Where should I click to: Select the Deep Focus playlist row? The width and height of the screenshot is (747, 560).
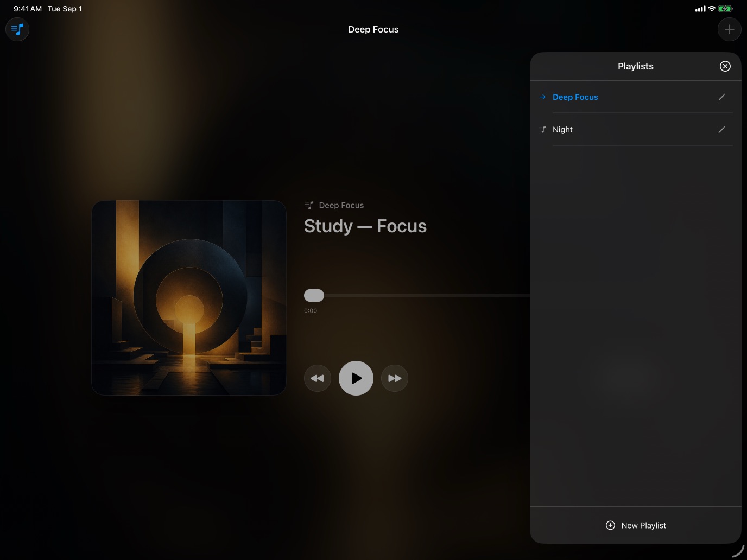pos(635,97)
